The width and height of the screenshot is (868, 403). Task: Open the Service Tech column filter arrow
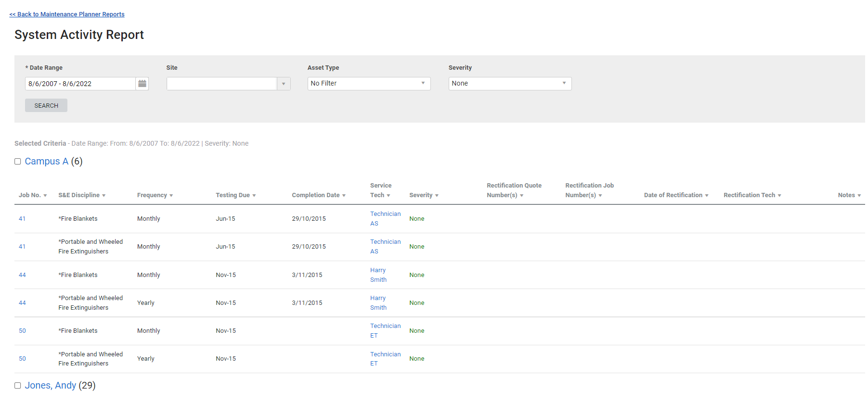389,196
